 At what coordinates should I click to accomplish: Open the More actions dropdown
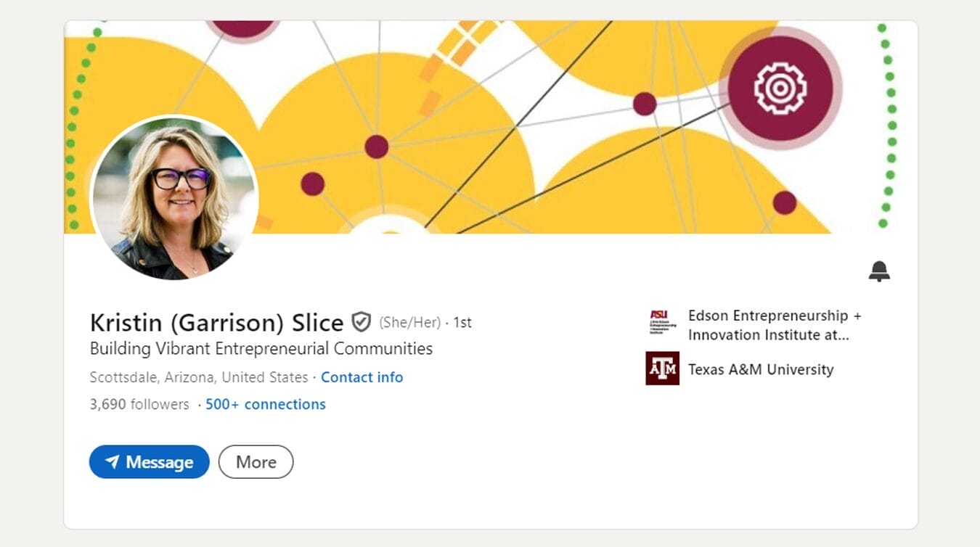256,462
